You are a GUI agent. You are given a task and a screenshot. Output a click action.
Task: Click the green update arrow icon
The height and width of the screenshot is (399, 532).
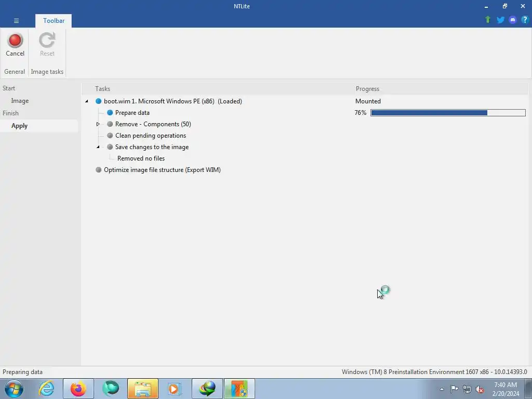pyautogui.click(x=488, y=20)
